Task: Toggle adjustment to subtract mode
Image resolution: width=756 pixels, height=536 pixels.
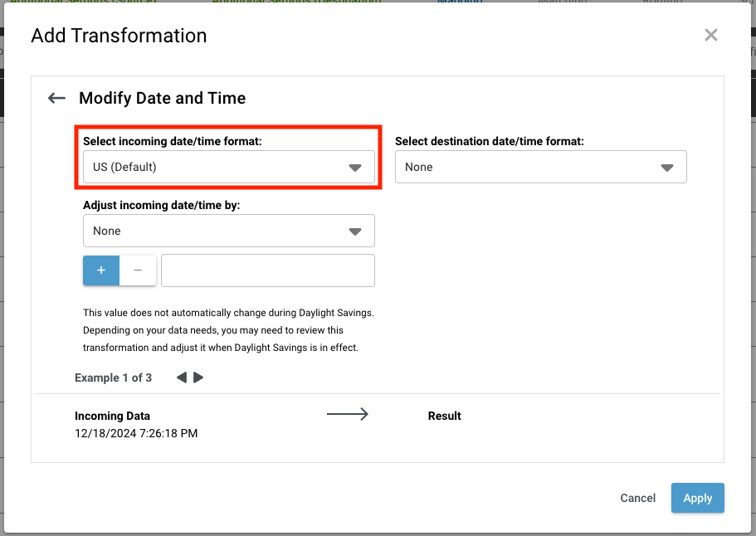Action: tap(138, 270)
